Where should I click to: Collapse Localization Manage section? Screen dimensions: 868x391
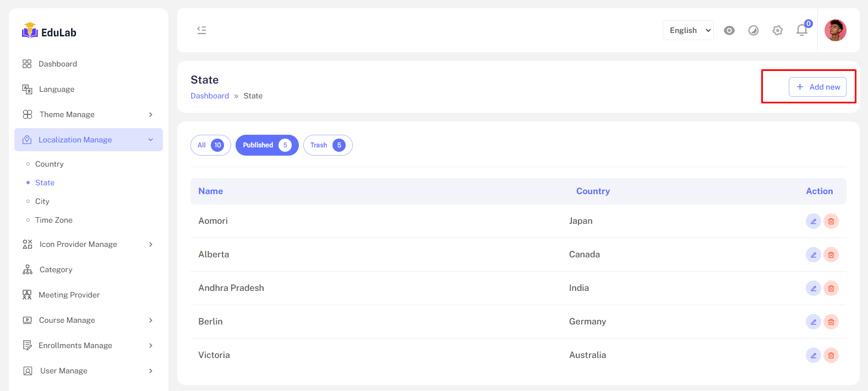[x=88, y=140]
